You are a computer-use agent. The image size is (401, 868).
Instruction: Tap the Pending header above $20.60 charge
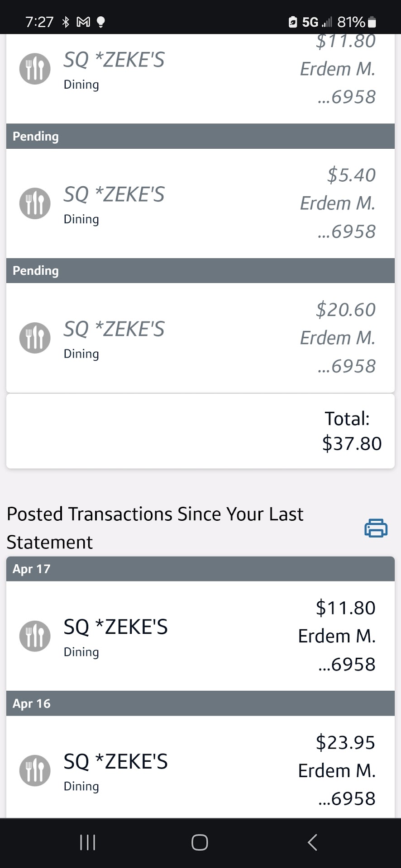click(36, 271)
